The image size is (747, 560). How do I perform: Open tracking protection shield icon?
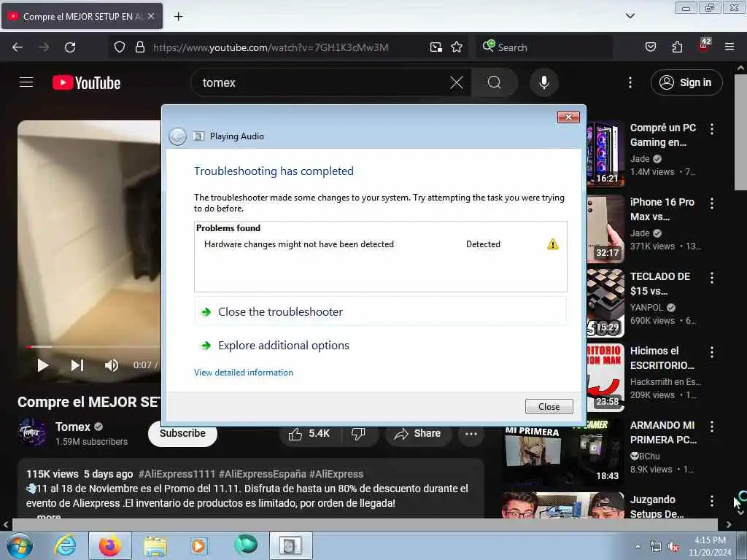tap(120, 47)
